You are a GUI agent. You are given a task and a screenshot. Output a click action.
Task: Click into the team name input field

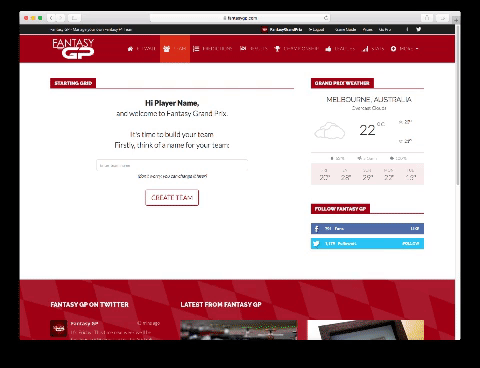tap(172, 165)
